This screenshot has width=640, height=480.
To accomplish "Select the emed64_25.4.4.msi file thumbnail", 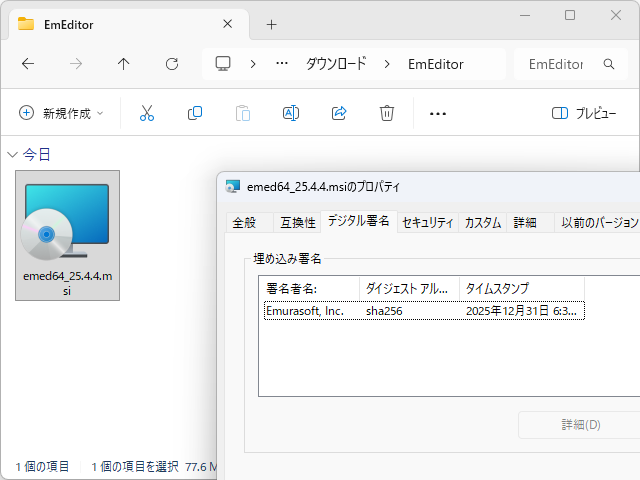I will point(67,236).
